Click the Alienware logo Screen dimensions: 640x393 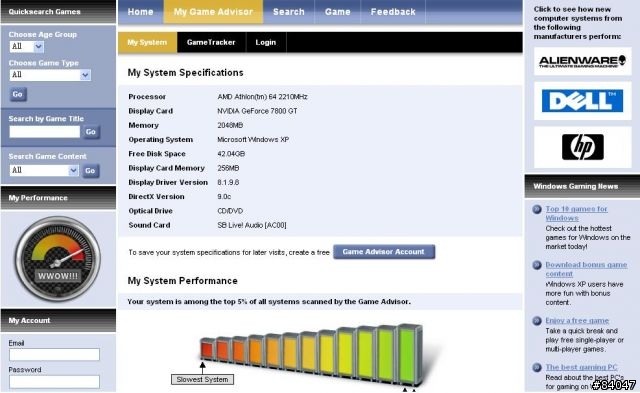582,61
